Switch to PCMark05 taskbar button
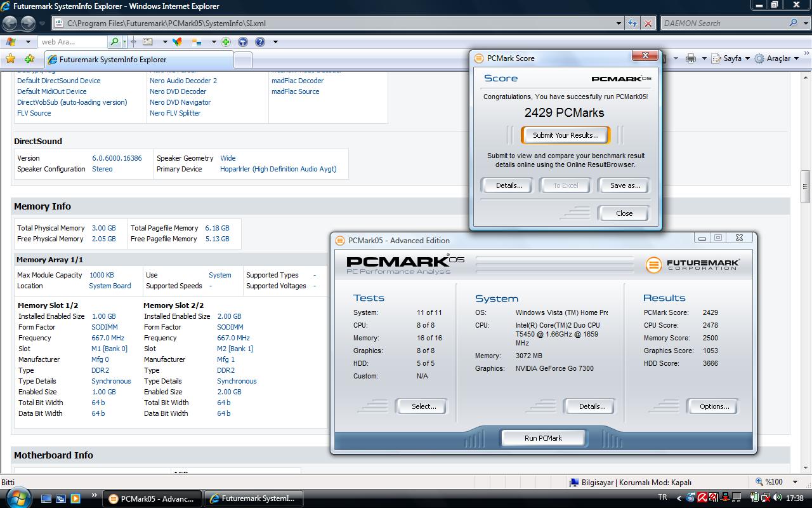Screen dimensions: 812x508 click(x=152, y=498)
